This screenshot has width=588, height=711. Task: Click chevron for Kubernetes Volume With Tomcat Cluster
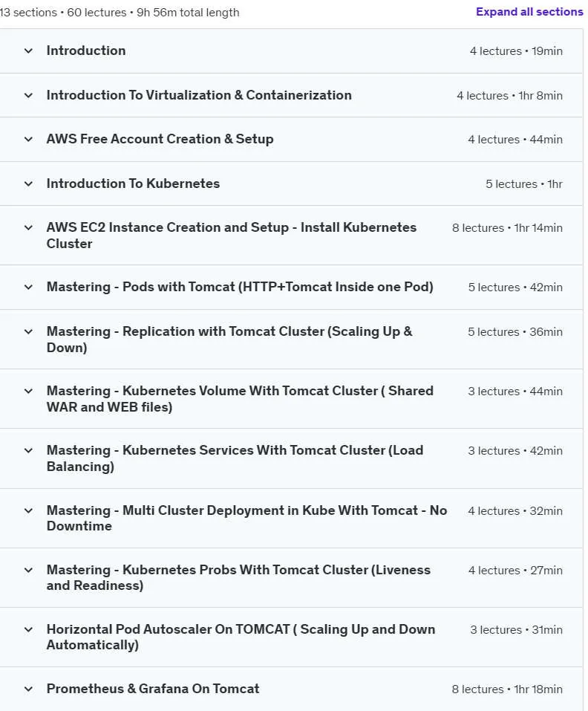[x=28, y=391]
